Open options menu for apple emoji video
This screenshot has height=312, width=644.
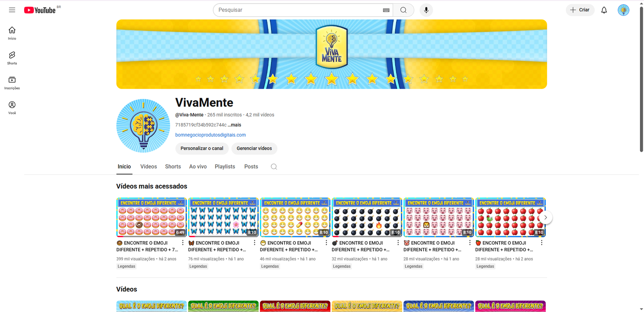tap(542, 243)
